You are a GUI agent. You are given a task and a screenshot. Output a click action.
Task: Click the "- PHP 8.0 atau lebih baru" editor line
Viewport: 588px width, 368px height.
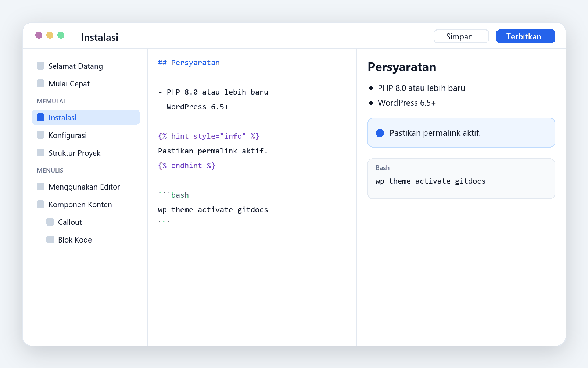click(213, 92)
